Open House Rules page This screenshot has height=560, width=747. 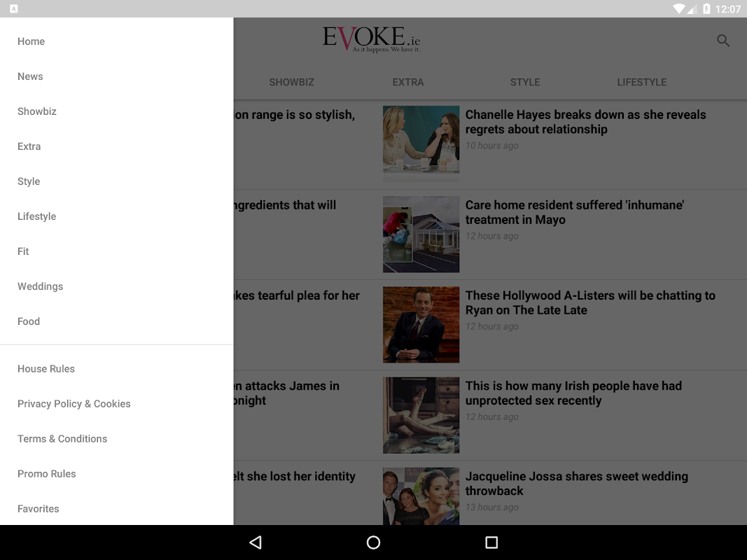(x=117, y=369)
